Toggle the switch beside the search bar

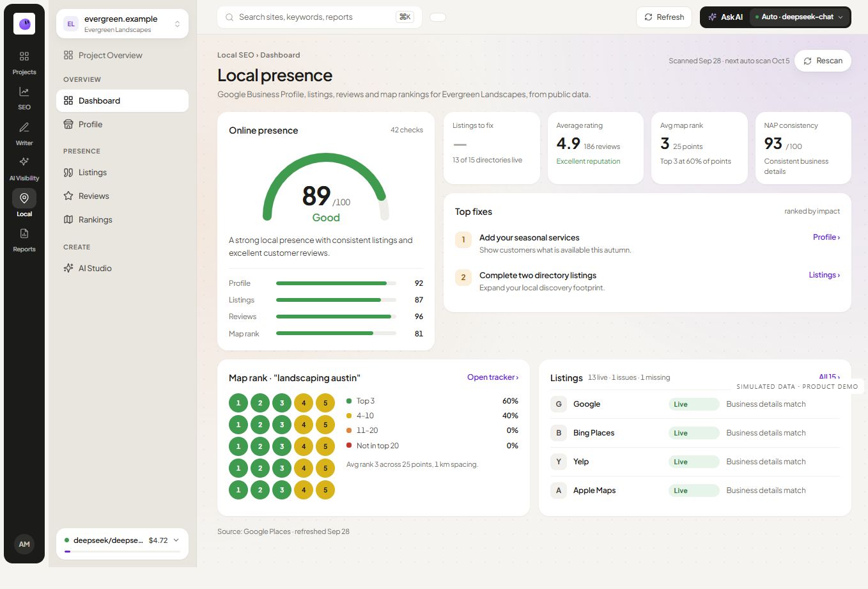pyautogui.click(x=438, y=17)
